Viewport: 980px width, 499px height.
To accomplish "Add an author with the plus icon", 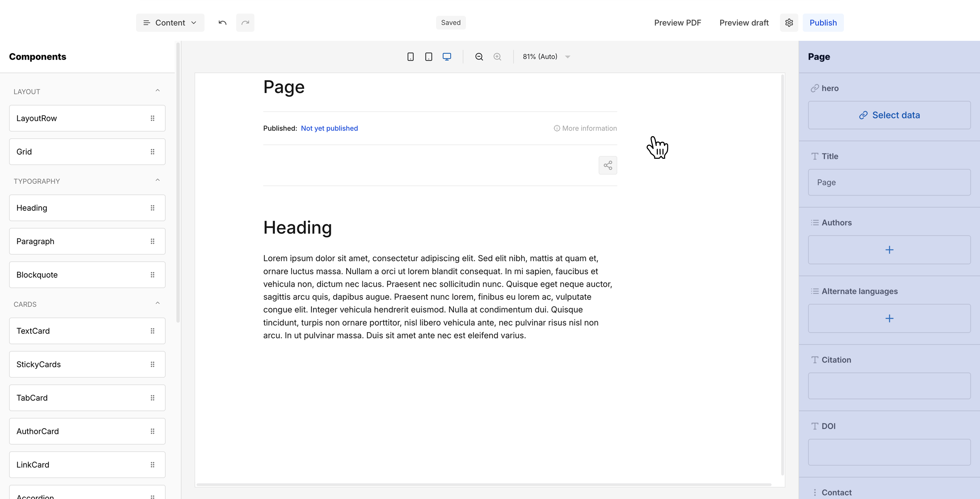I will coord(890,250).
